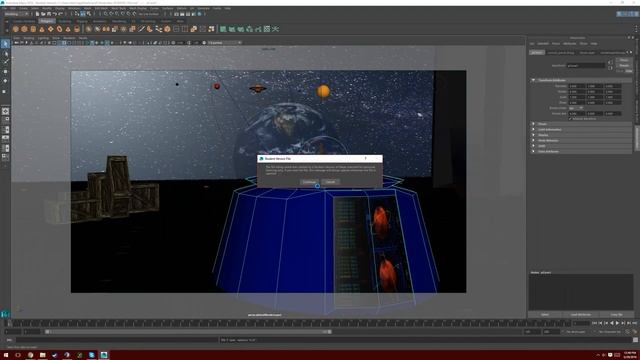The image size is (640, 360).
Task: Click the Presets button
Action: pos(624,65)
